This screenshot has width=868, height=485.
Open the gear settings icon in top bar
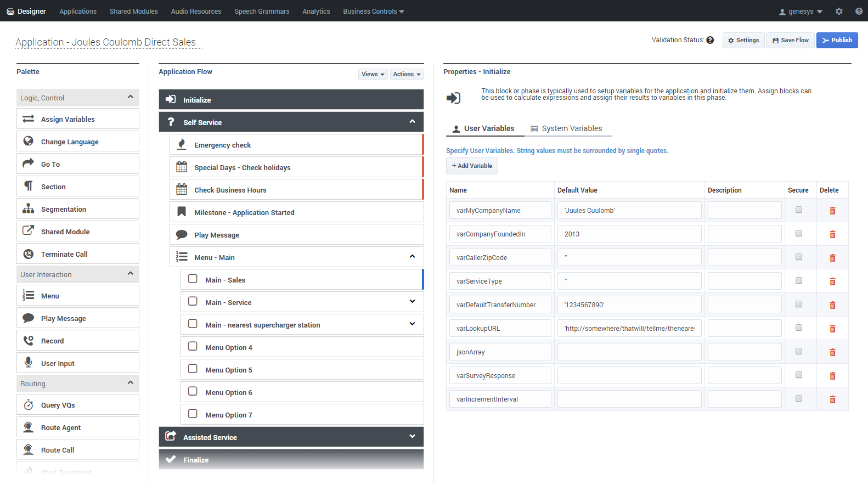839,11
